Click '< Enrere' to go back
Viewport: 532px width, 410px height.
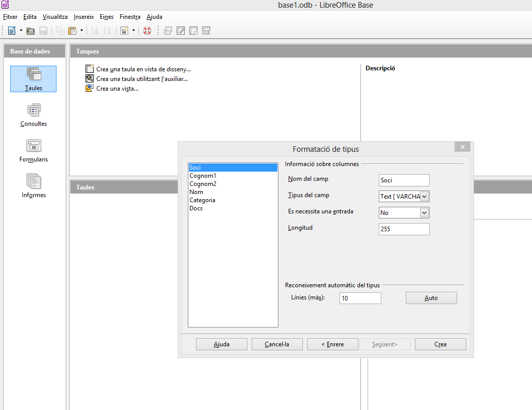[332, 344]
